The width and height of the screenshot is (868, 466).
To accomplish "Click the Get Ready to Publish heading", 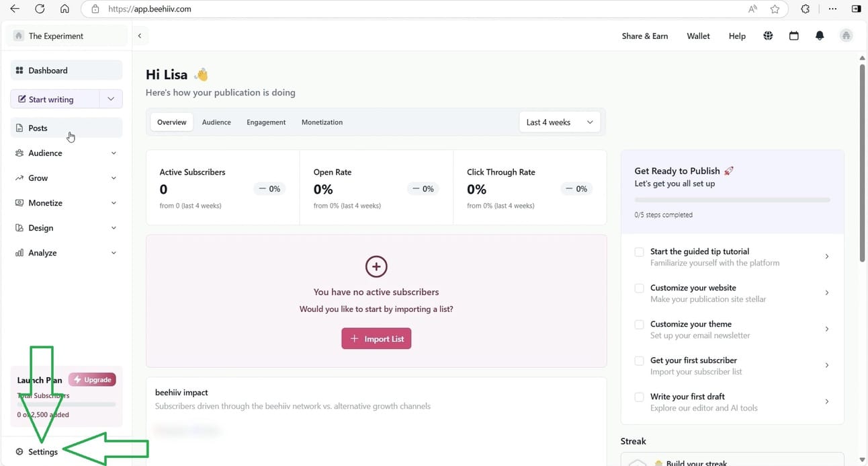I will click(684, 171).
